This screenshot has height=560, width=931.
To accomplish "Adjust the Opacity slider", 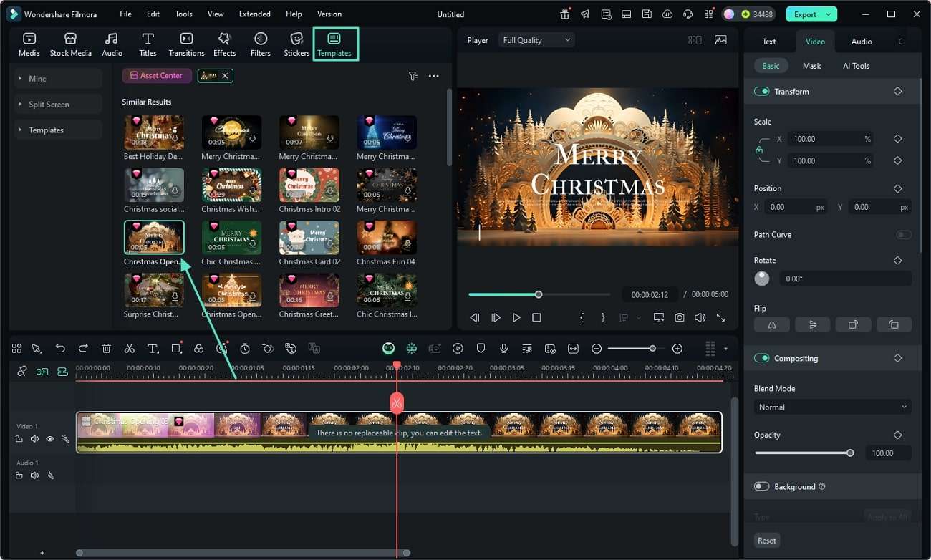I will pos(804,453).
